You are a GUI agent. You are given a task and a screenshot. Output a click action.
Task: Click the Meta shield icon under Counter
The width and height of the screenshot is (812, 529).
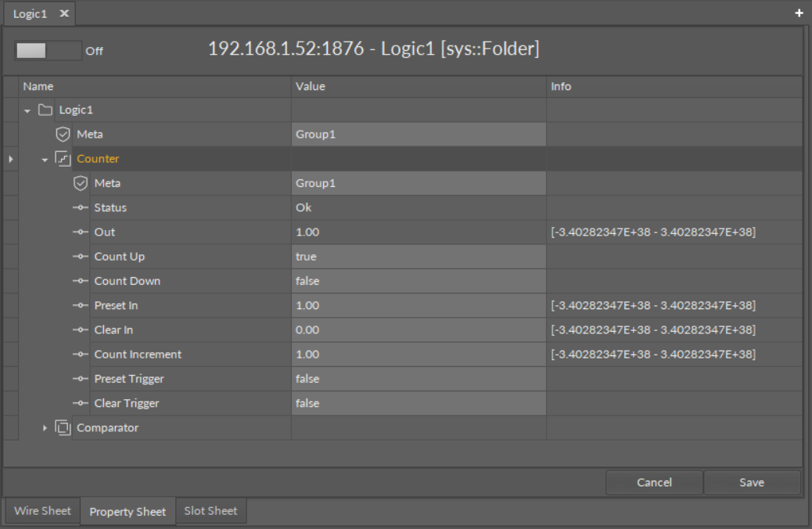pyautogui.click(x=81, y=183)
